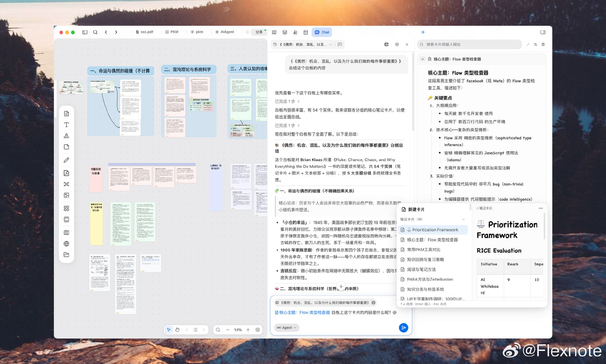The height and width of the screenshot is (364, 606).
Task: Click the card search input field
Action: coord(469,45)
